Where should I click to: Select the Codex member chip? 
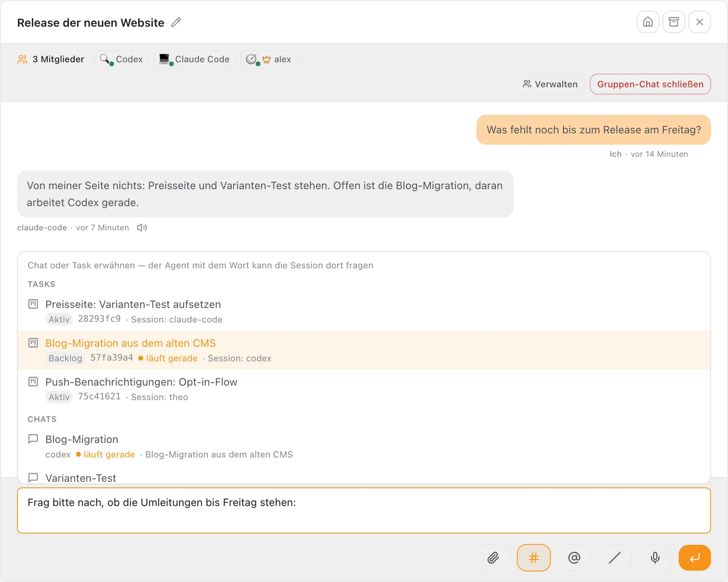pos(121,59)
